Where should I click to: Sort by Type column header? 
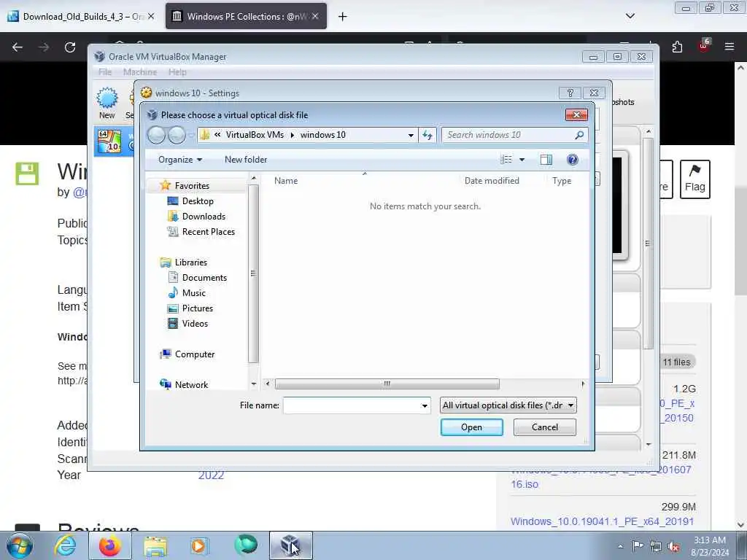562,181
